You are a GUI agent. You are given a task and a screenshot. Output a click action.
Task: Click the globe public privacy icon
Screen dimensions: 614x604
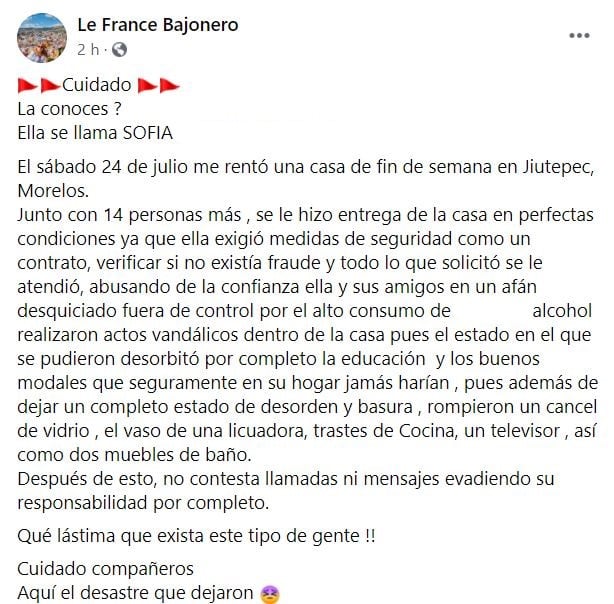tap(120, 48)
